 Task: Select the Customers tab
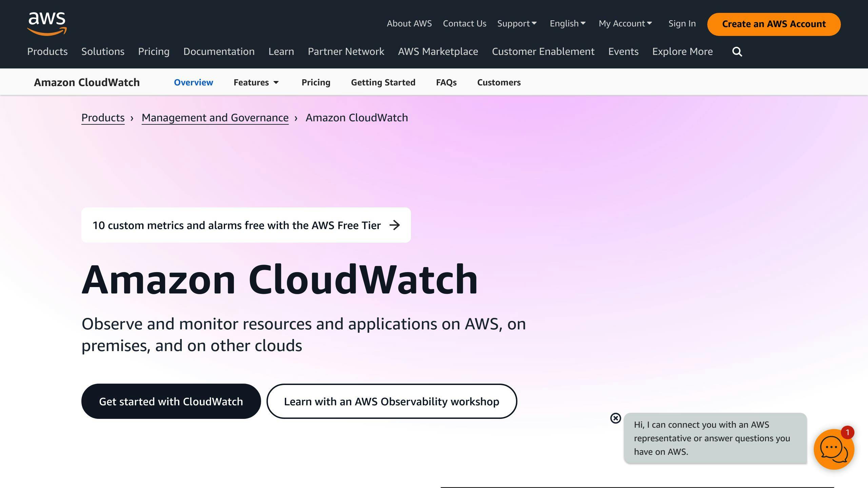(x=498, y=82)
